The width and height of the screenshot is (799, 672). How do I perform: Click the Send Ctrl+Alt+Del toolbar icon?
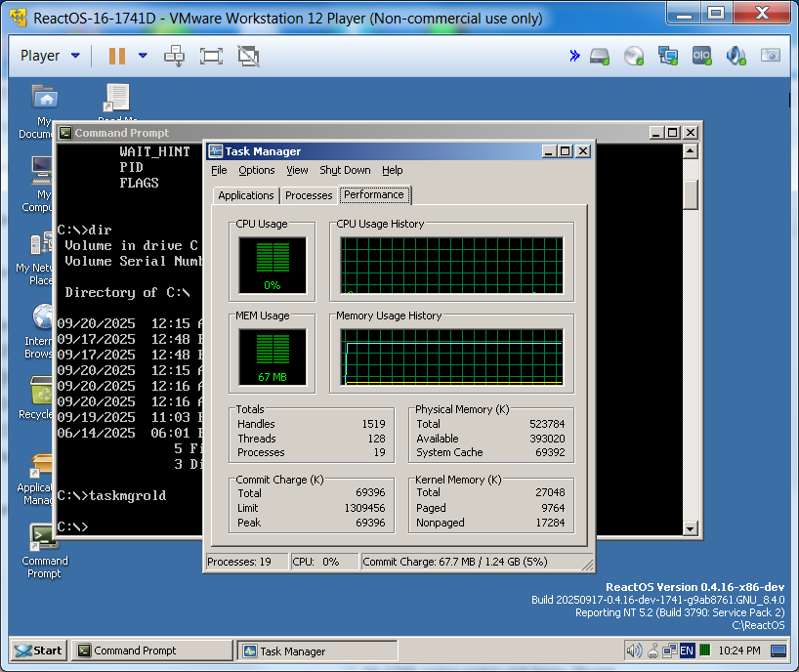[x=175, y=56]
